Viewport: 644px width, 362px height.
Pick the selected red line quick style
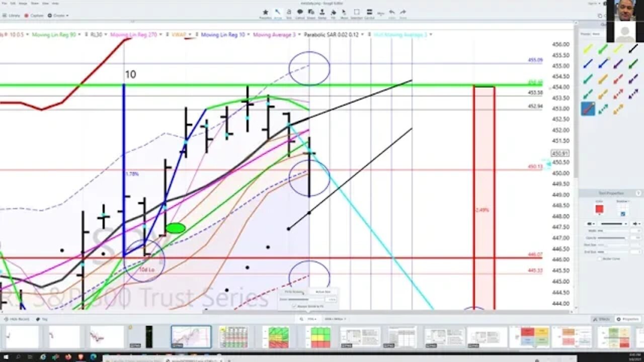pyautogui.click(x=588, y=109)
